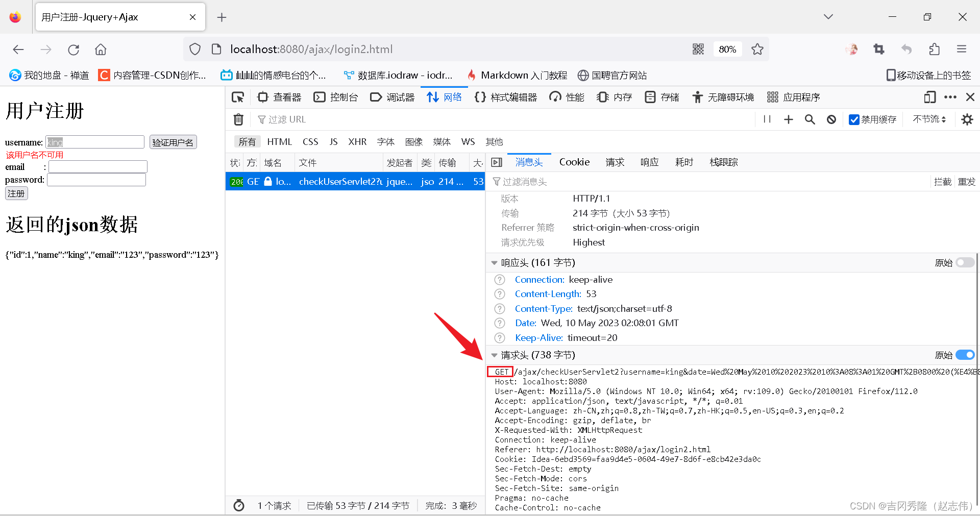This screenshot has height=516, width=980.
Task: Filter requests by Fonts (字体)
Action: tap(386, 142)
